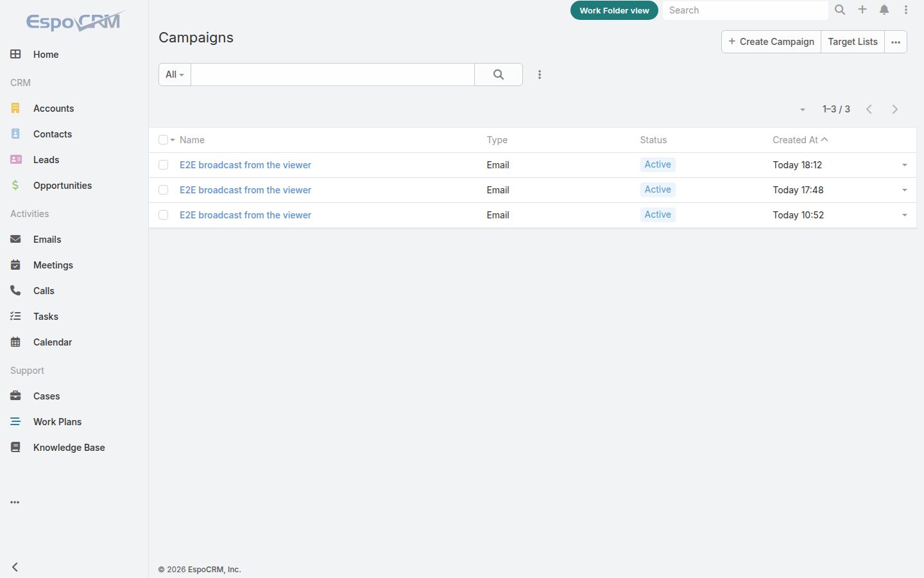
Task: Click the Calendar grid icon
Action: (15, 342)
